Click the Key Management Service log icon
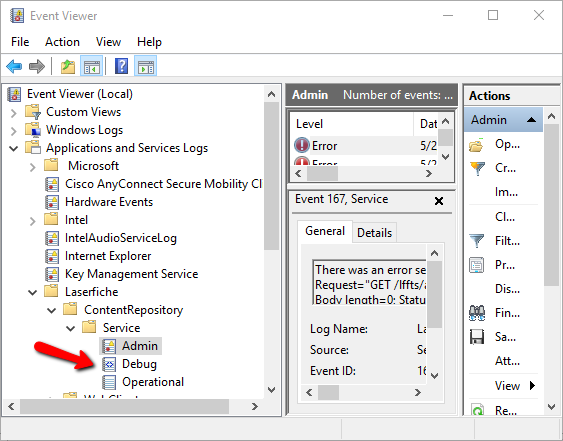The height and width of the screenshot is (441, 563). [x=52, y=274]
